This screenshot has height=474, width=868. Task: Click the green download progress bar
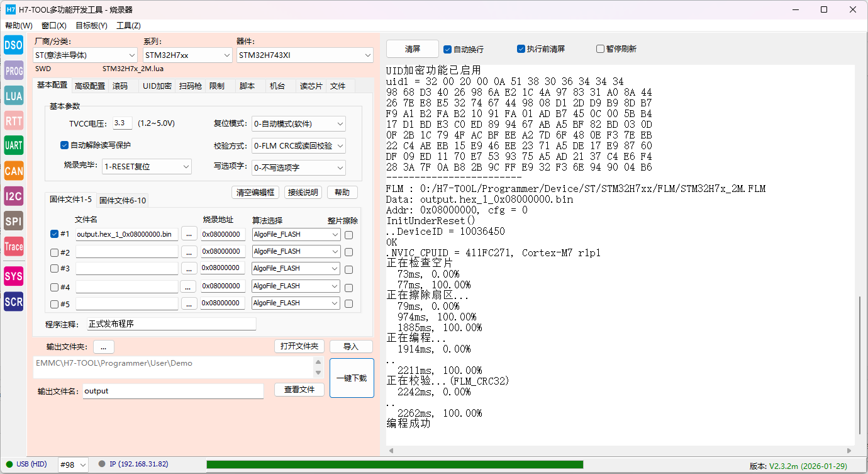(394, 465)
